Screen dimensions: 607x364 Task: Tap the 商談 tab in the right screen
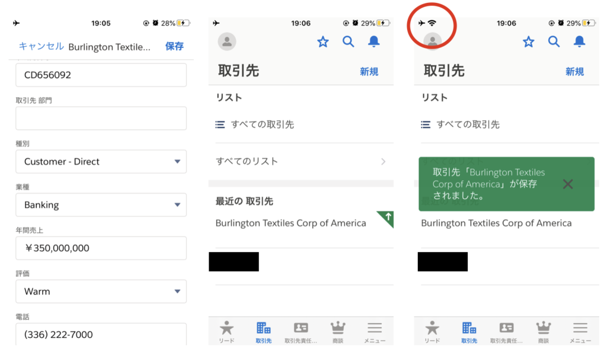544,332
